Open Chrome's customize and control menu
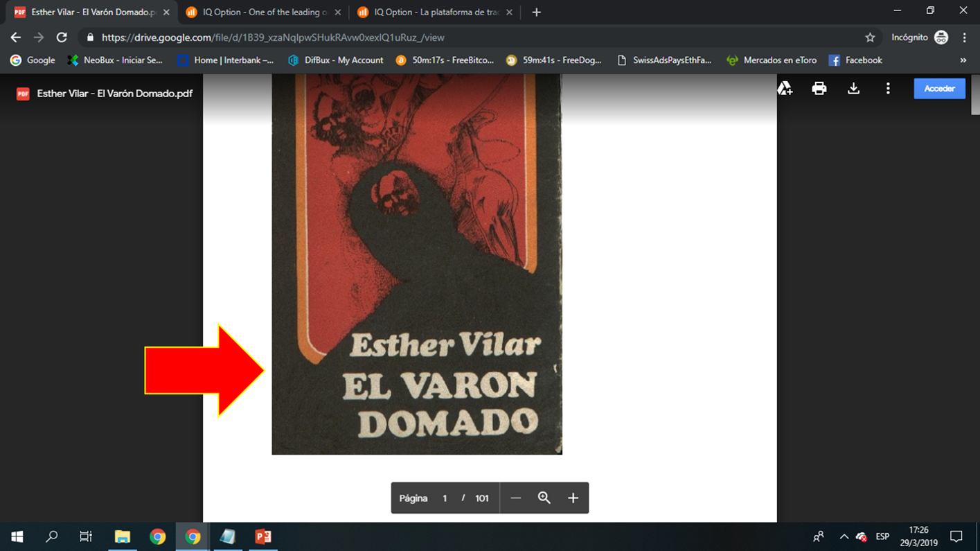The width and height of the screenshot is (980, 551). [965, 37]
